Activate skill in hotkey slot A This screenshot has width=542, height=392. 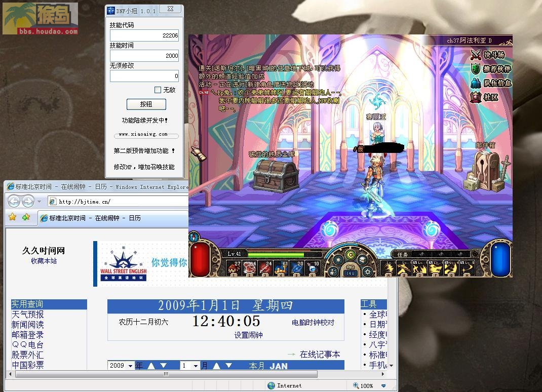(x=389, y=268)
